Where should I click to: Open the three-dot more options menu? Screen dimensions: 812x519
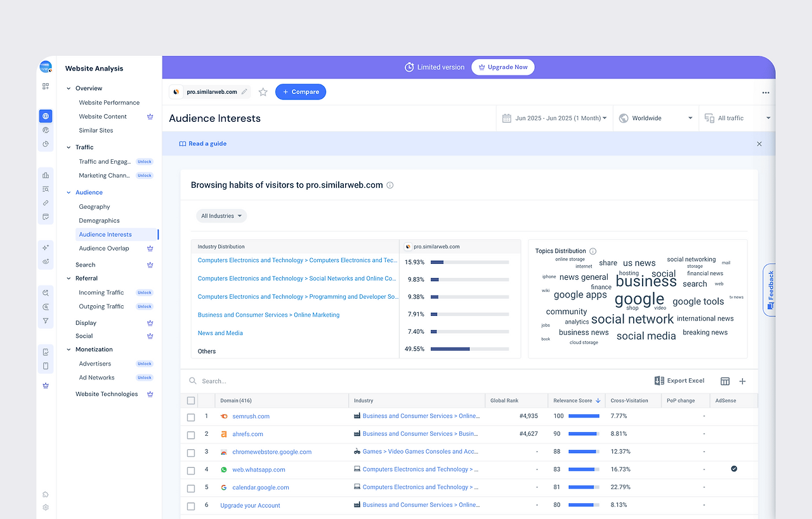pyautogui.click(x=766, y=93)
